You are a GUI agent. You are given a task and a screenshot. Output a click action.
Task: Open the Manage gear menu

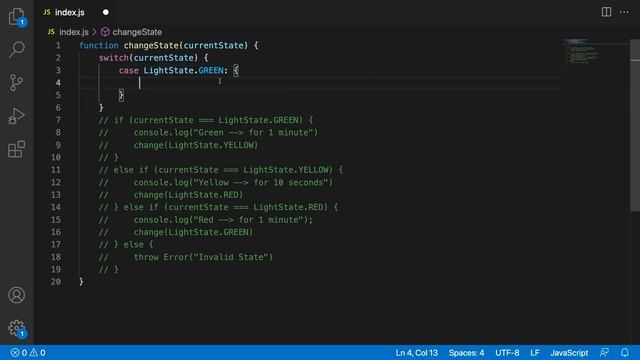16,328
